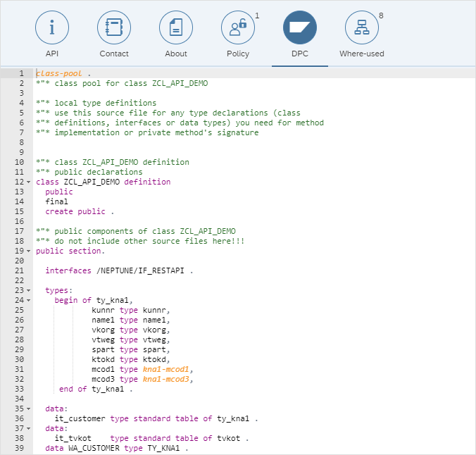Click the 'public' keyword on line 13
Viewport: 476px width, 455px height.
click(59, 192)
